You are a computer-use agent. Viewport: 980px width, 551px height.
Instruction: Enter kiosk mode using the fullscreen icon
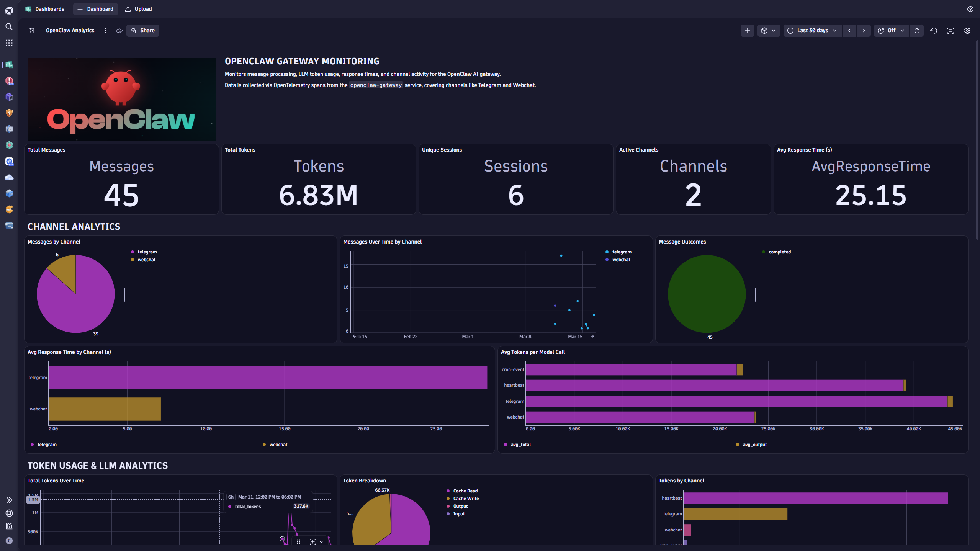(x=950, y=30)
